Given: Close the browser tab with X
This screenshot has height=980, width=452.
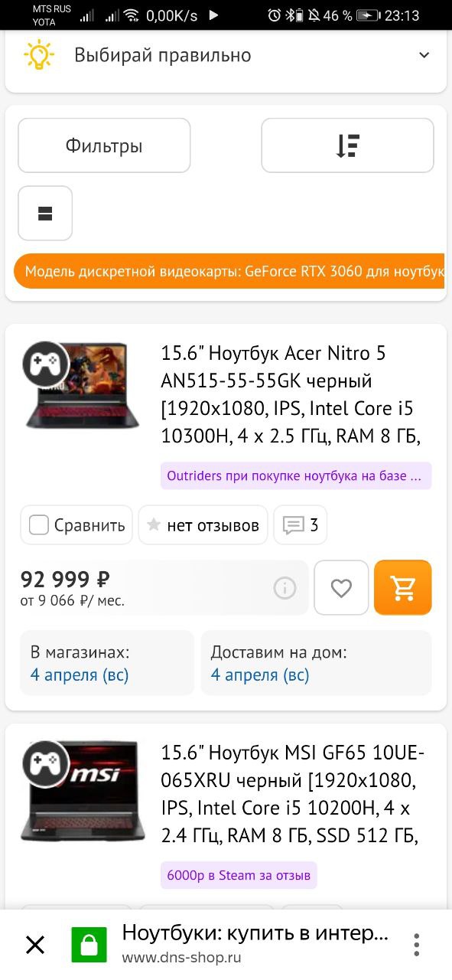Looking at the screenshot, I should click(x=35, y=945).
